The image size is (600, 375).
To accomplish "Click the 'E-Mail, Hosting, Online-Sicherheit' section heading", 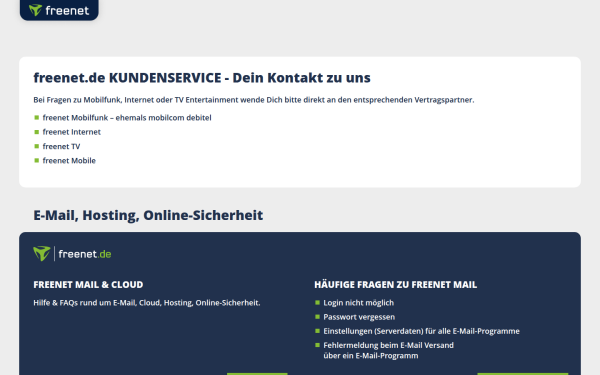I will pos(148,215).
